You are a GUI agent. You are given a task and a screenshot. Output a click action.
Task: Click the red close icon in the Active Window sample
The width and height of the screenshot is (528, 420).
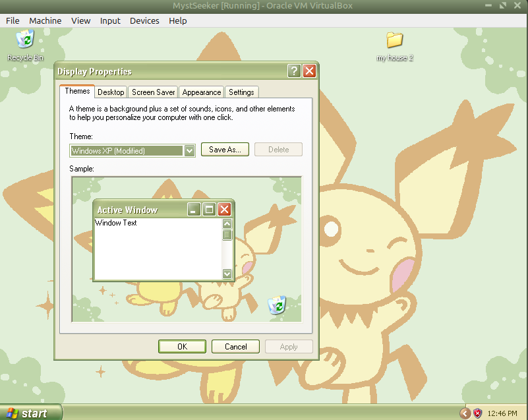click(225, 209)
